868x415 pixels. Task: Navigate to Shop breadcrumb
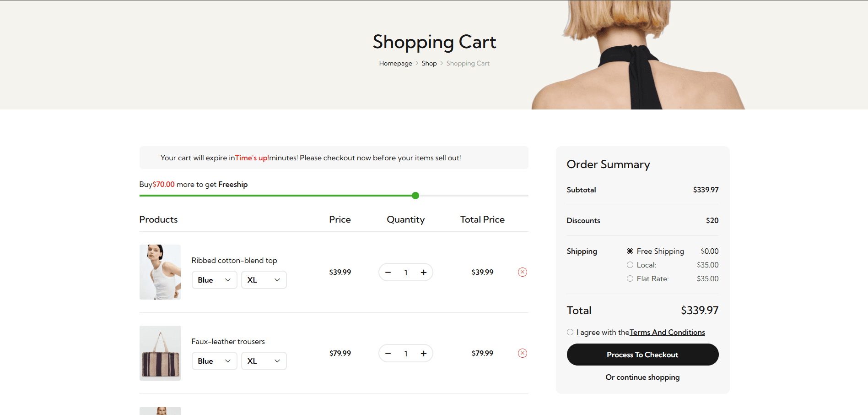click(429, 63)
